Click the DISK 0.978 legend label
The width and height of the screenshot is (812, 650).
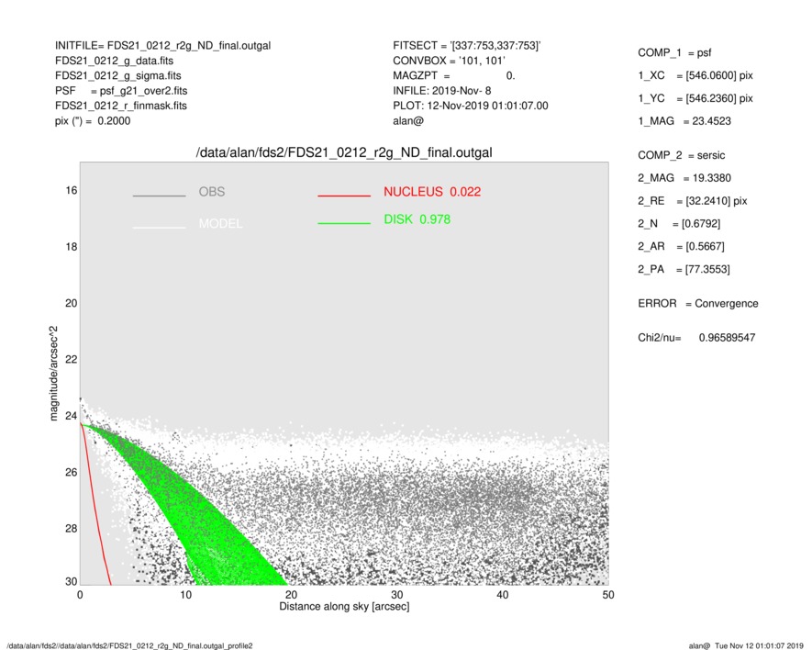[417, 219]
